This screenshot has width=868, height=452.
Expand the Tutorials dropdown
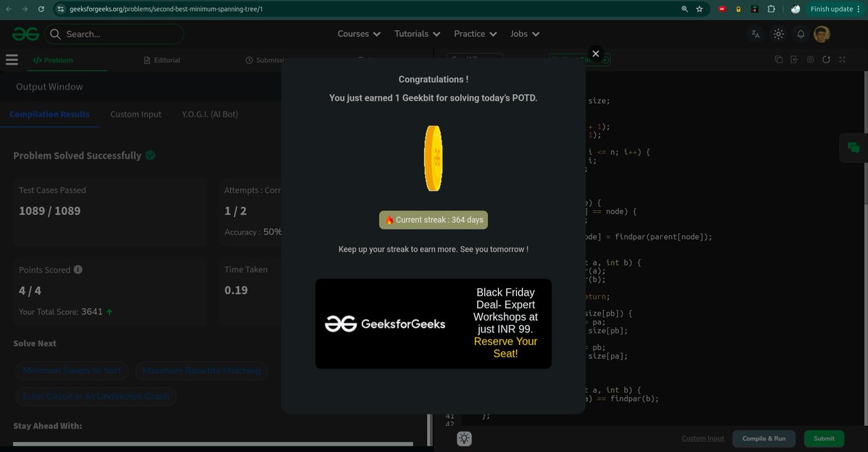(x=417, y=34)
